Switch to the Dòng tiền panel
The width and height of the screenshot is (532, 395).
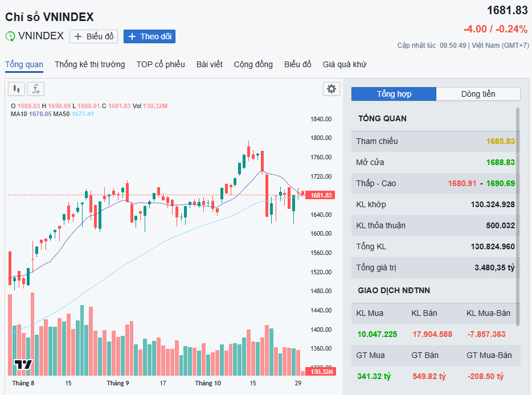tap(478, 94)
